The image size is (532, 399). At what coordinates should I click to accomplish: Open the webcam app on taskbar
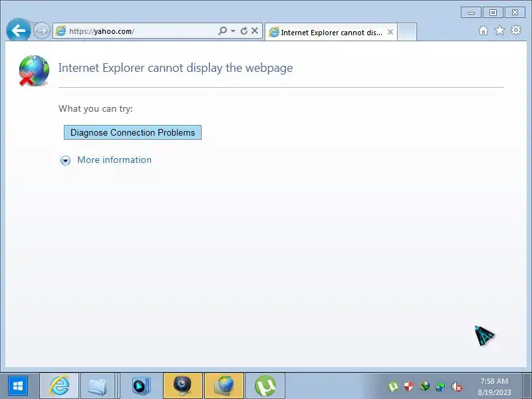pyautogui.click(x=183, y=386)
